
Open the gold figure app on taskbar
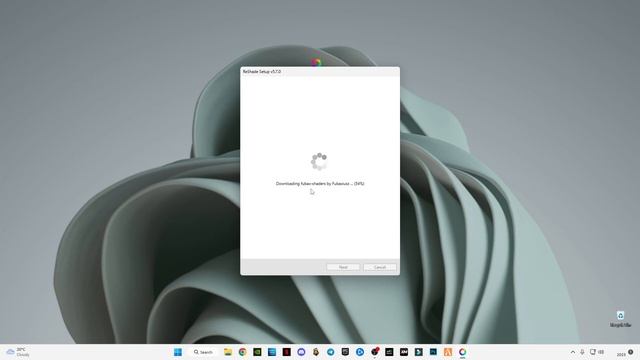(316, 352)
